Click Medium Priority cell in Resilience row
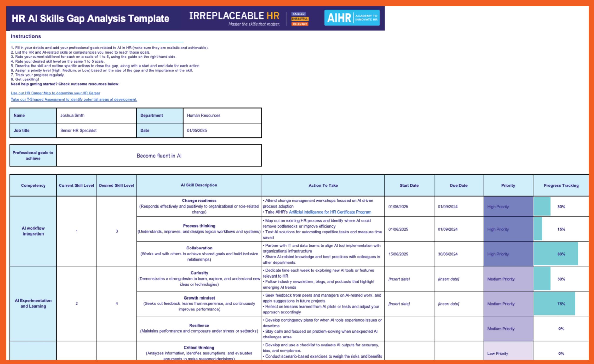 click(508, 329)
